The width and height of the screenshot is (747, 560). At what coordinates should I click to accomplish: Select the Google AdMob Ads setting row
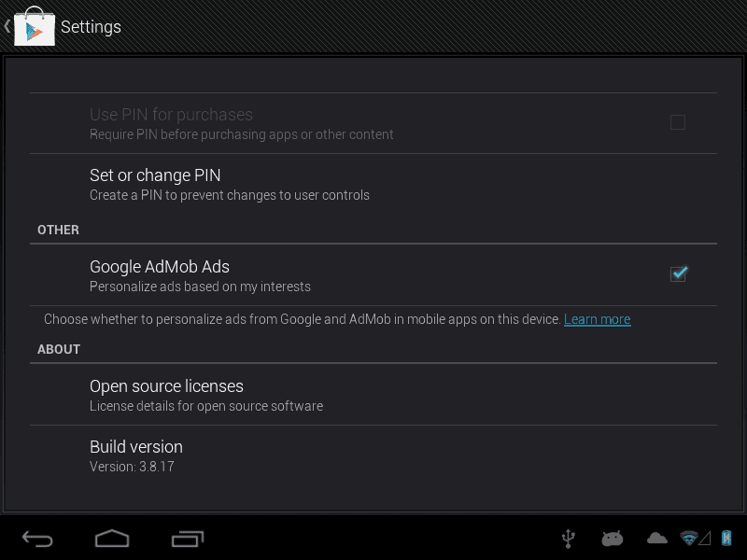[x=373, y=275]
